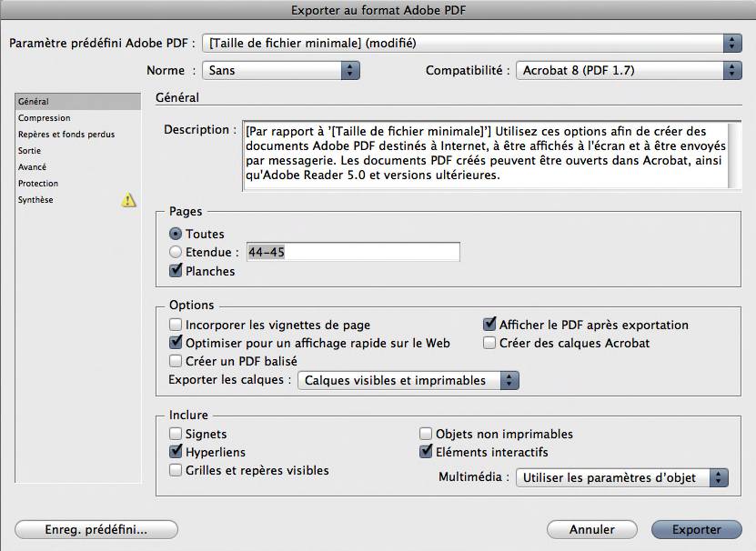Open the Exporter les calques dropdown
The width and height of the screenshot is (756, 551).
[408, 380]
